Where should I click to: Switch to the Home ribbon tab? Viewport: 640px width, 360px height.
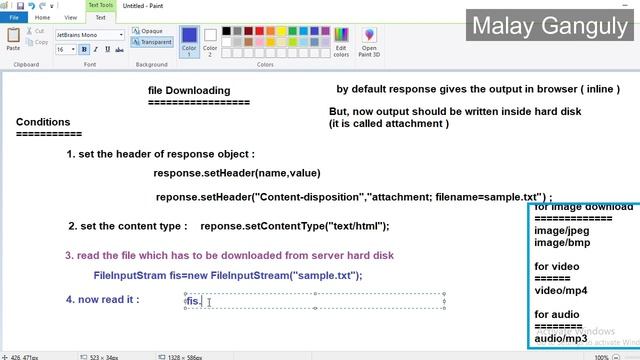[42, 18]
